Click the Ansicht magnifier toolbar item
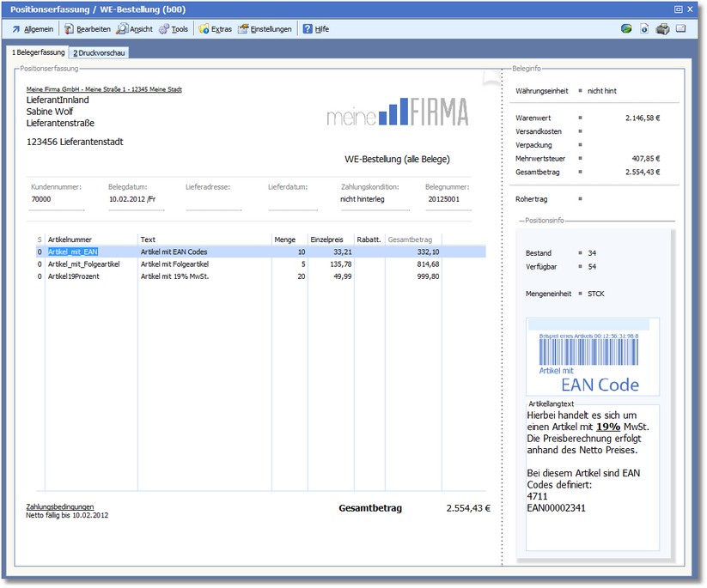Viewport: 707px width, 588px height. (135, 29)
